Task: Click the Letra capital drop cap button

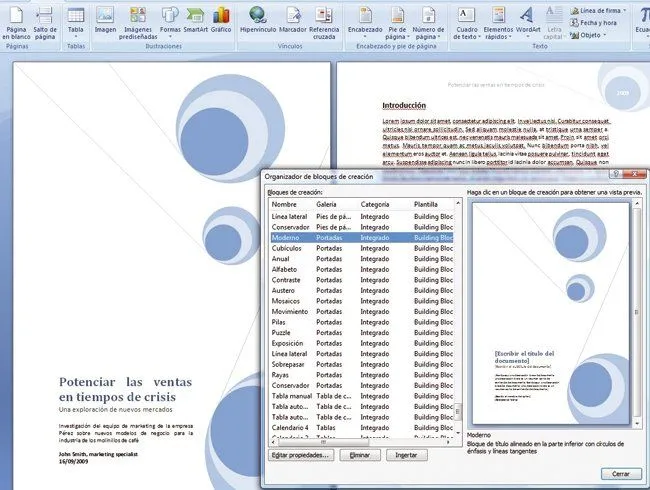Action: point(555,23)
